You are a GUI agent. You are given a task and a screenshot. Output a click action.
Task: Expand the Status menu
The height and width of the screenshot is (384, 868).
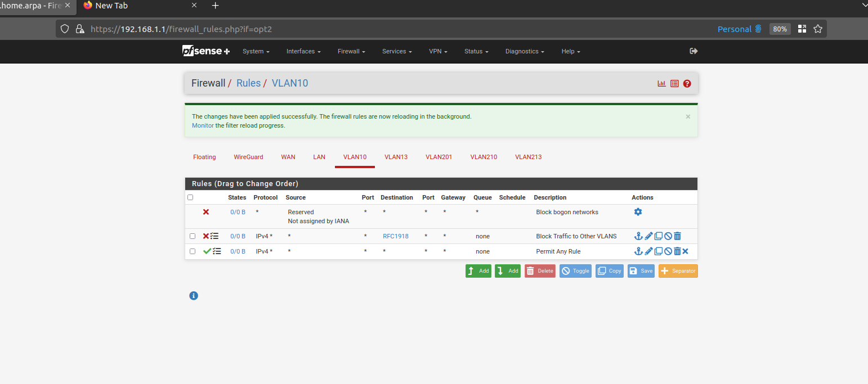click(x=476, y=51)
